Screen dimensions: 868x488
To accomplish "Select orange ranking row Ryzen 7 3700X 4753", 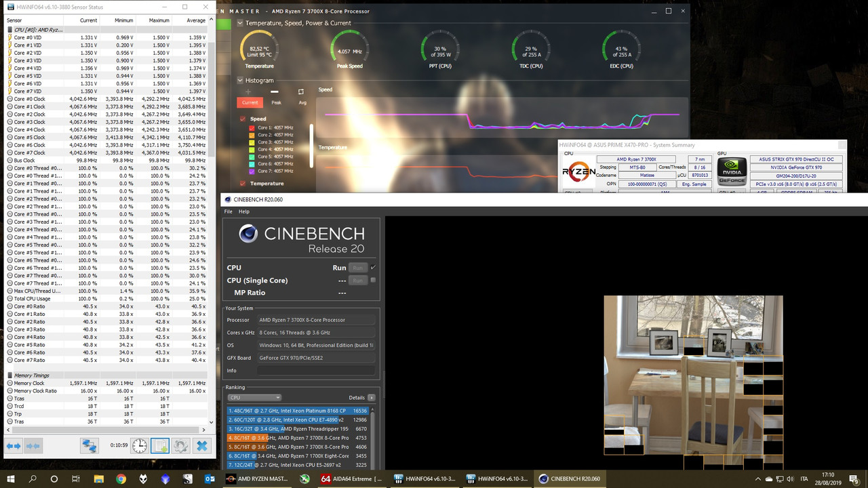I will click(298, 438).
